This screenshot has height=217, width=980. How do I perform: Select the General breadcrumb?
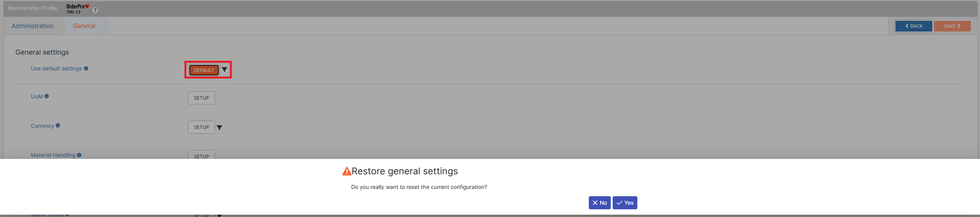click(x=84, y=26)
